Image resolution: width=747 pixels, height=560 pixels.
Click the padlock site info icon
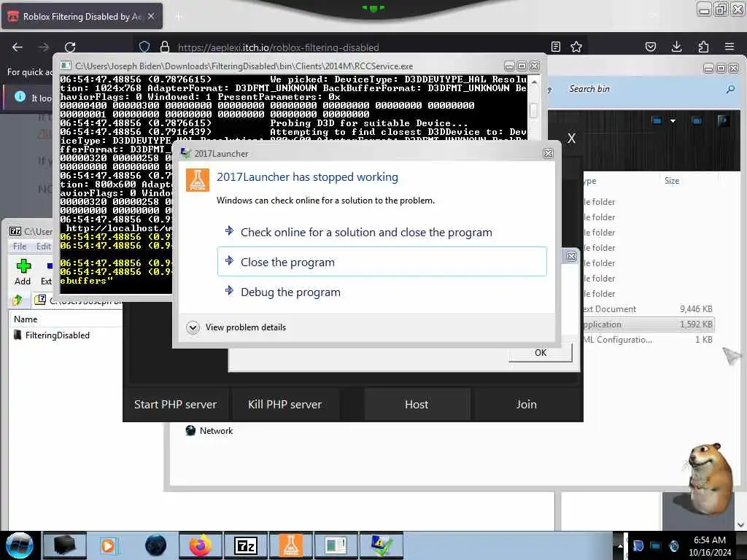pos(165,47)
